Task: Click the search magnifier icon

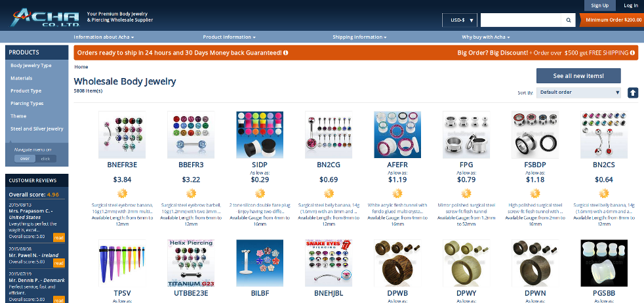Action: coord(568,20)
